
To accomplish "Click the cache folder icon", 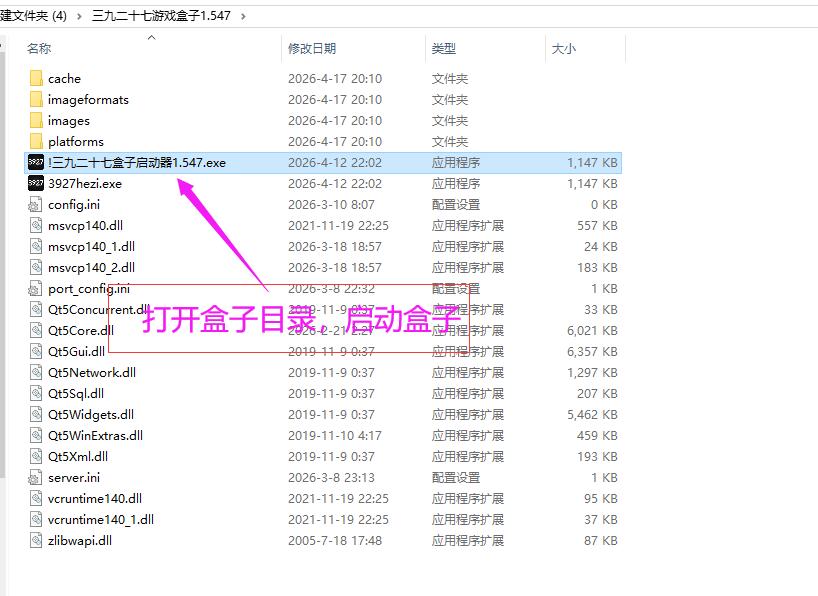I will point(36,78).
